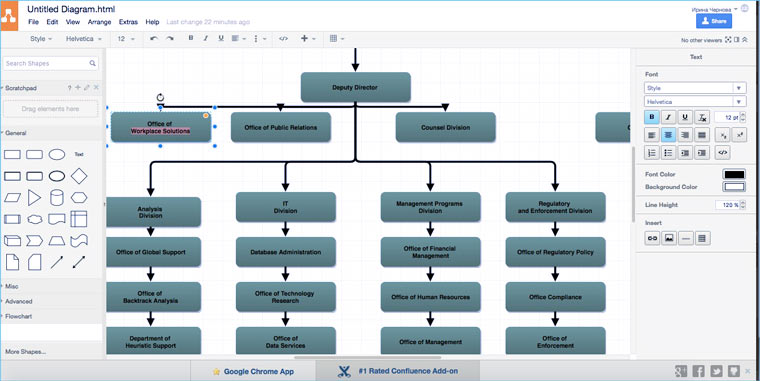The height and width of the screenshot is (381, 760).
Task: Open Helvetica font dropdown in top toolbar
Action: pyautogui.click(x=84, y=39)
